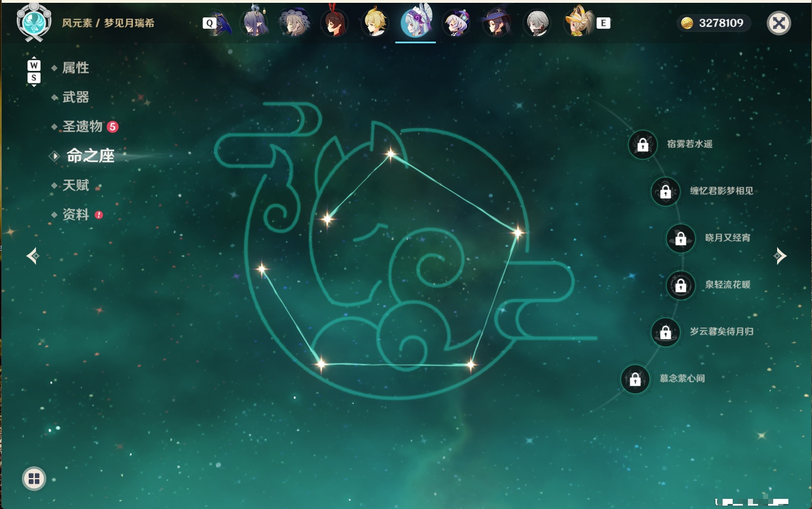Select the gray-haired male character avatar
Screen dimensions: 812x509
[x=537, y=23]
